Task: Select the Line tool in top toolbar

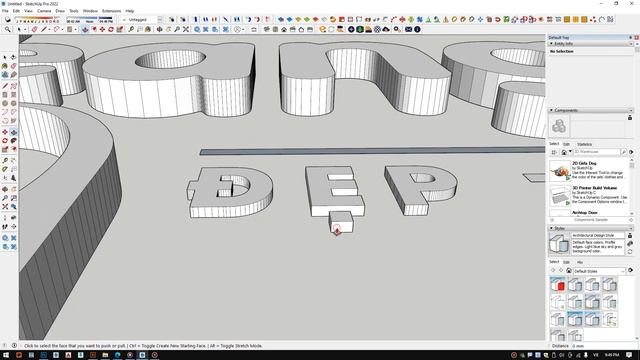Action: pyautogui.click(x=44, y=29)
